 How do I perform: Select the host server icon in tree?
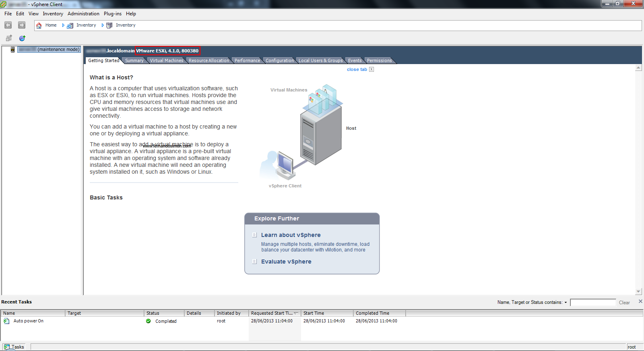pos(13,50)
